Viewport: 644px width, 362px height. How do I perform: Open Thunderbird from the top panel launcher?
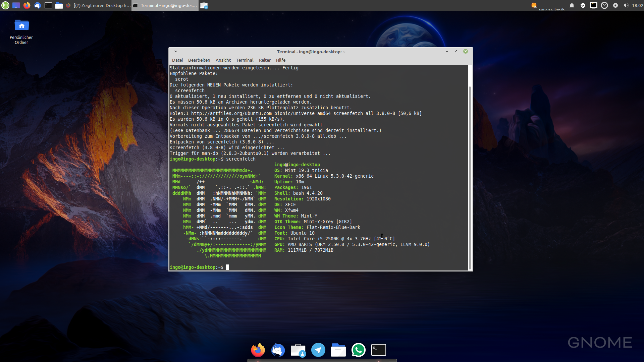(x=38, y=5)
